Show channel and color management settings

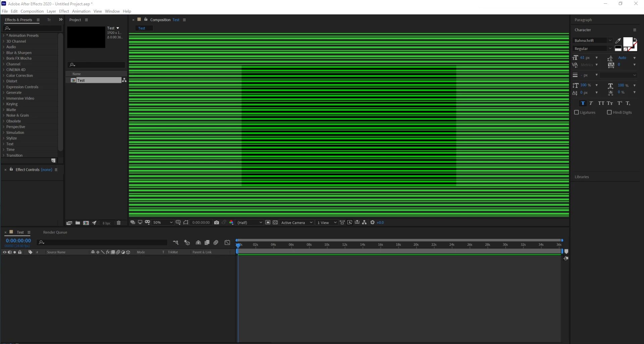point(231,223)
